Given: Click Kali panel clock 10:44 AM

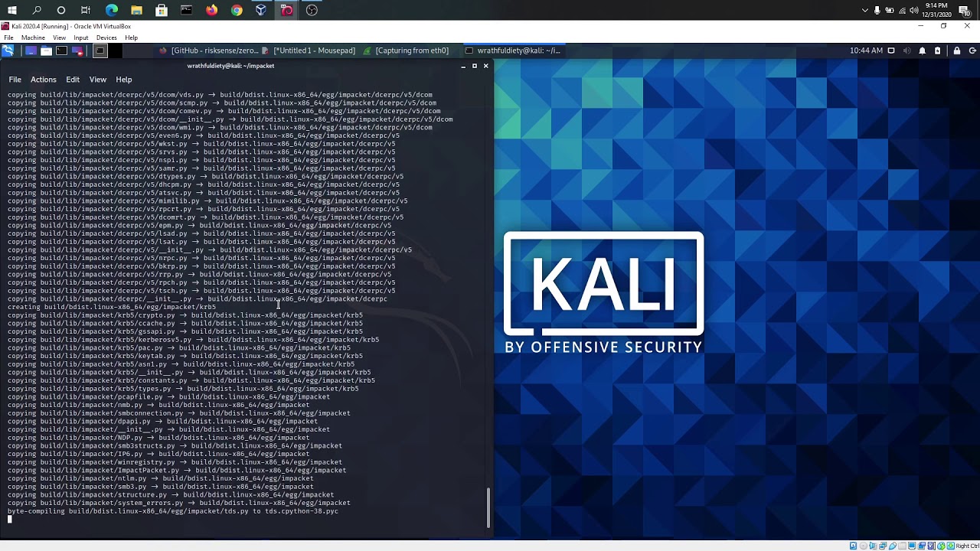Looking at the screenshot, I should 866,51.
